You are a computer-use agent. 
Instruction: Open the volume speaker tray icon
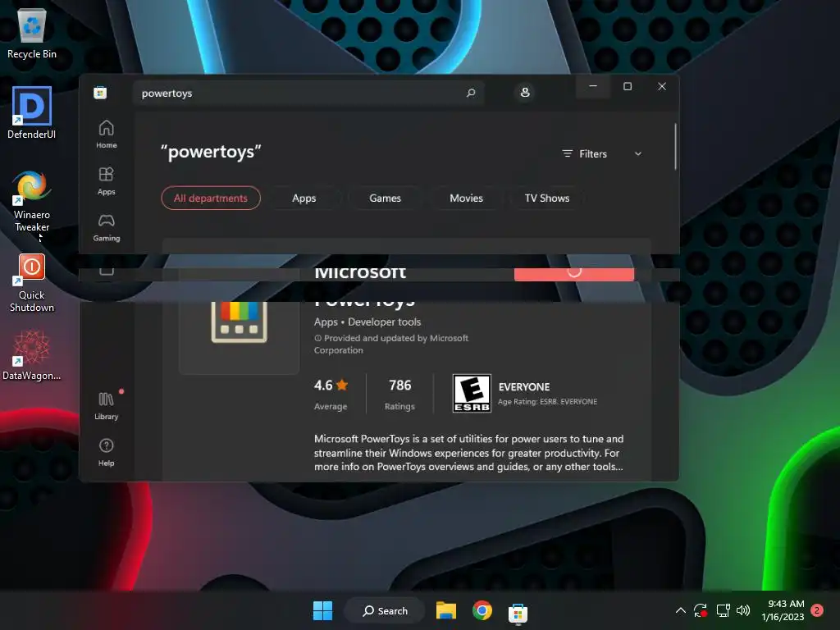[743, 610]
